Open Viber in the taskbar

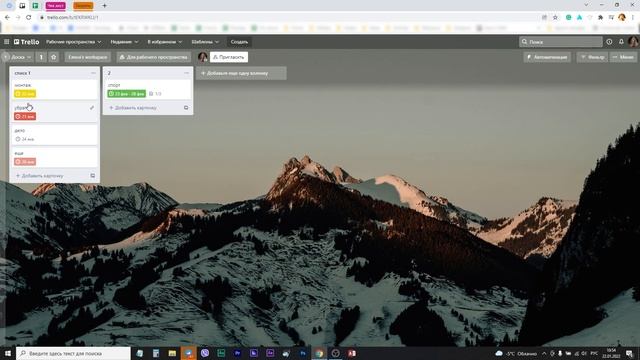(x=204, y=353)
